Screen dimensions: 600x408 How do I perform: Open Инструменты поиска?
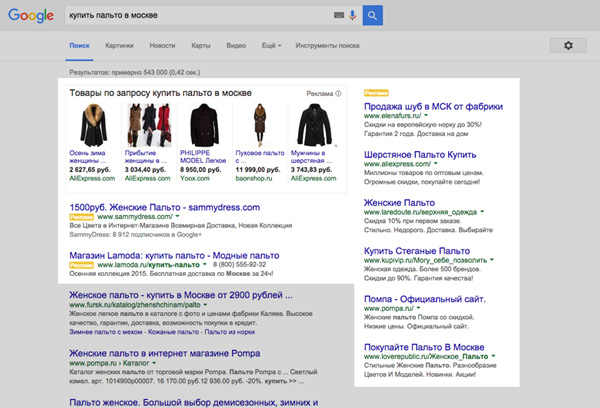[327, 46]
